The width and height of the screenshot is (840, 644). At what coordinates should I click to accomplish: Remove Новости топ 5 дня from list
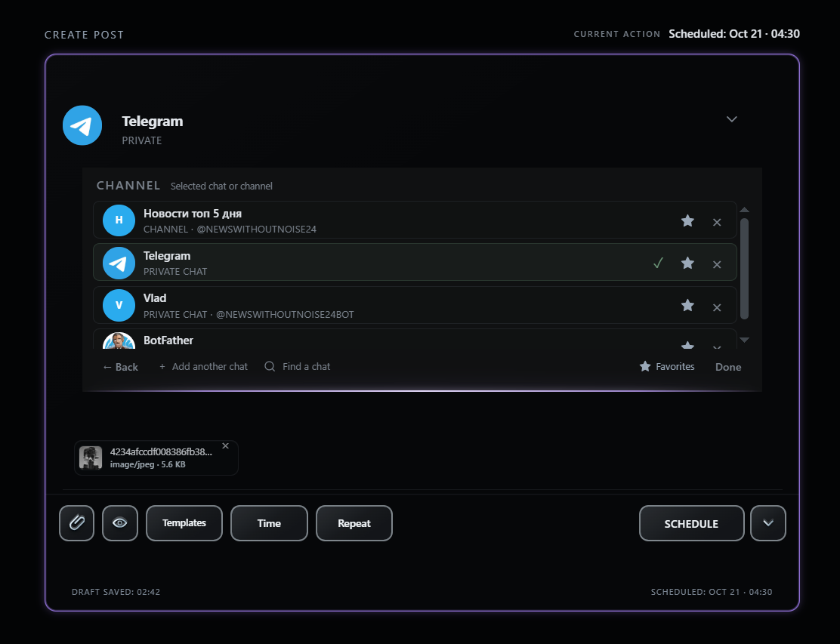point(717,222)
